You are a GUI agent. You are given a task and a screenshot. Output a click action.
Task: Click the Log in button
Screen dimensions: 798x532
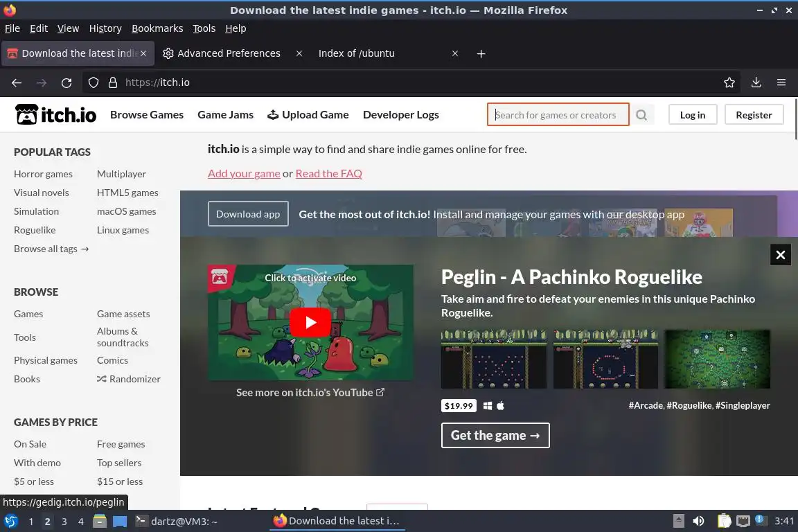point(693,115)
